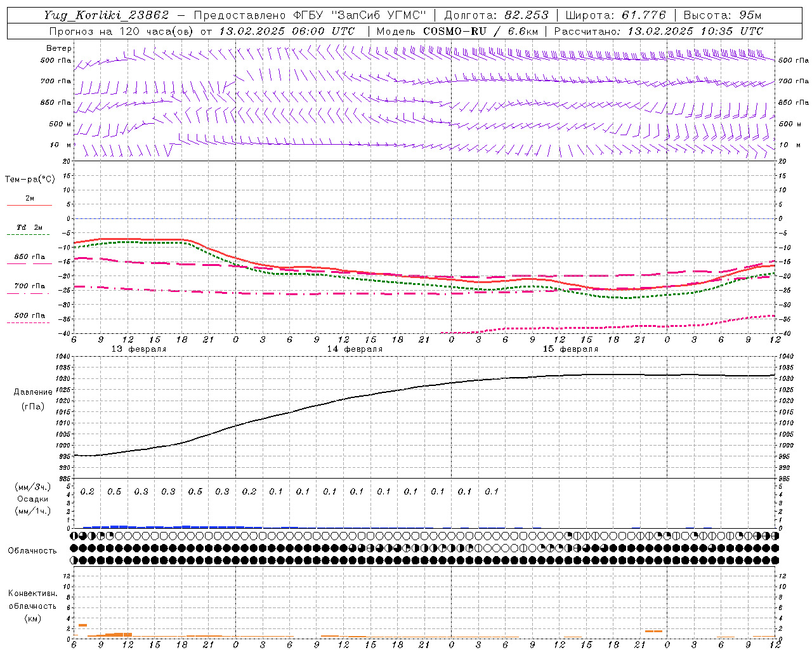
Task: Click the 985 label on left pressure axis
Action: click(x=64, y=479)
